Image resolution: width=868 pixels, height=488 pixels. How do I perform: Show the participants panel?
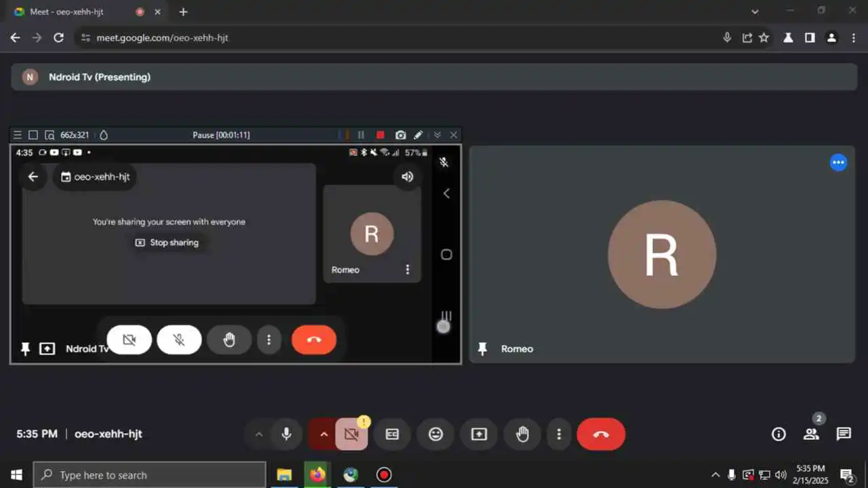click(x=811, y=434)
